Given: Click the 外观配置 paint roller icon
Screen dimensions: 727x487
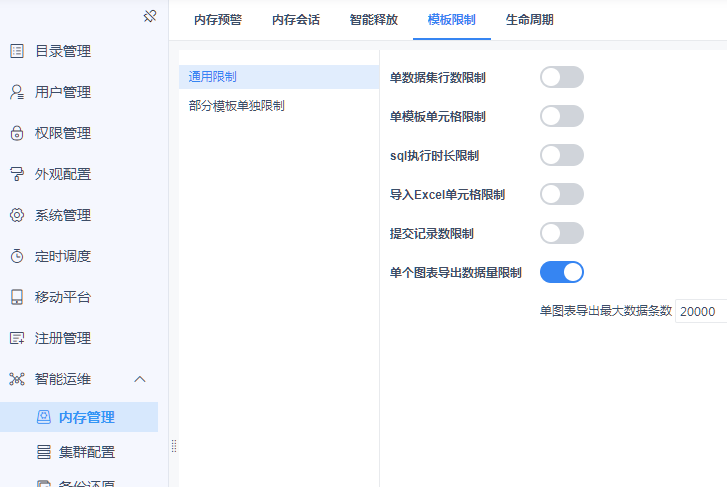Looking at the screenshot, I should click(x=17, y=174).
